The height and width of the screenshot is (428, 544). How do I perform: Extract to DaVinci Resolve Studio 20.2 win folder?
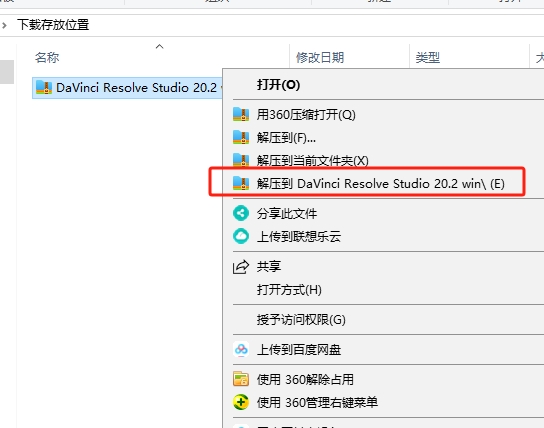[x=381, y=183]
